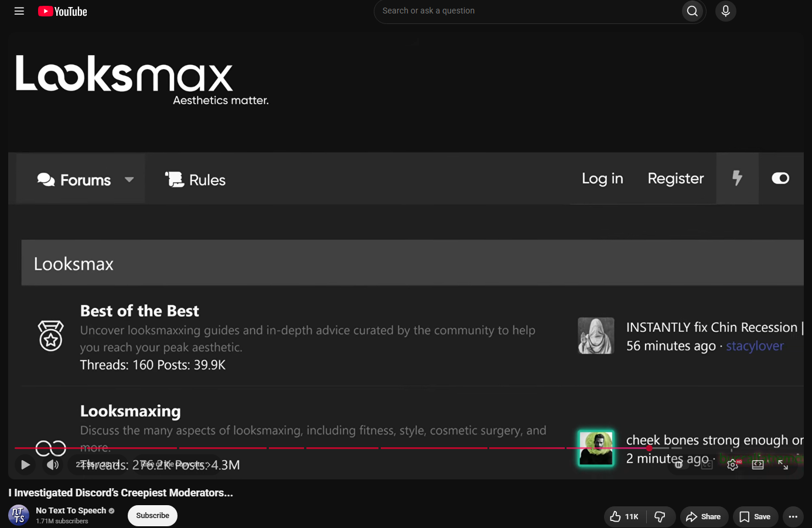The width and height of the screenshot is (812, 528).
Task: Toggle closed captions with the CC button
Action: 707,465
